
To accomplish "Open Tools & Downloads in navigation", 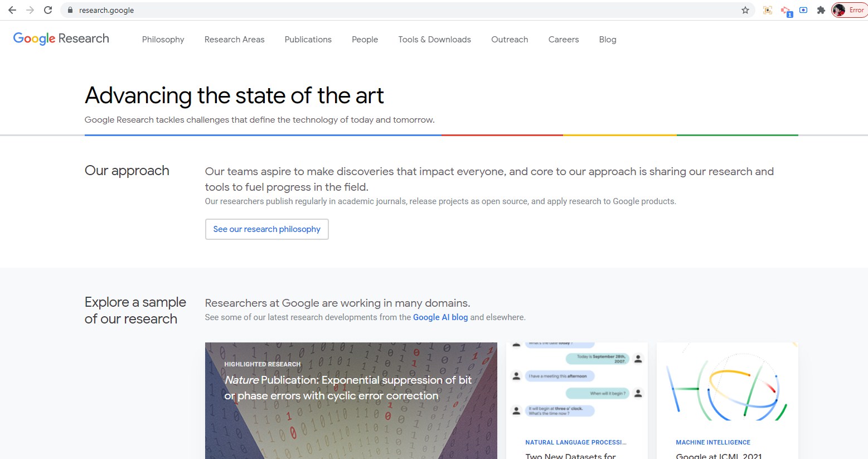I will [434, 40].
